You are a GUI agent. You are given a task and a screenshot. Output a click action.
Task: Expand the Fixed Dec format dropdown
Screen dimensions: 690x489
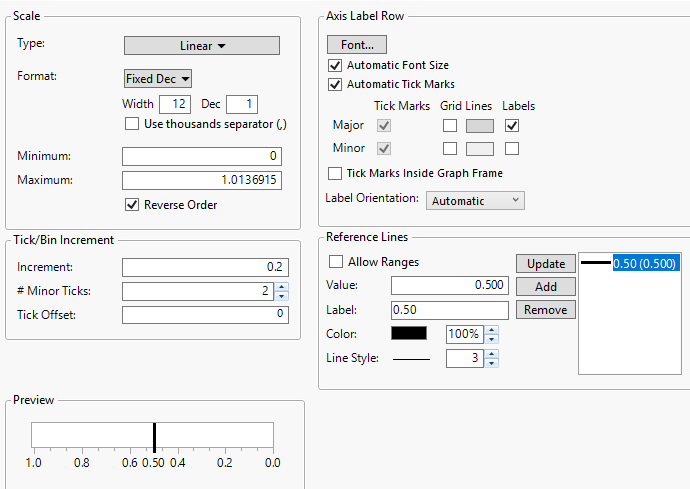(158, 78)
